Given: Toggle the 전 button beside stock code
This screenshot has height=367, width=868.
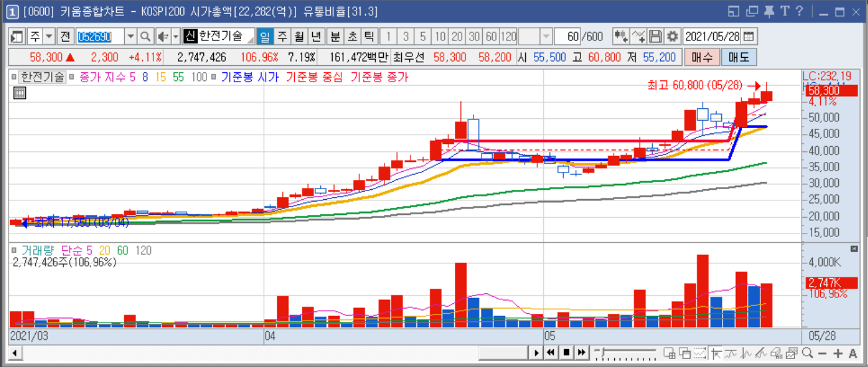Looking at the screenshot, I should (66, 36).
